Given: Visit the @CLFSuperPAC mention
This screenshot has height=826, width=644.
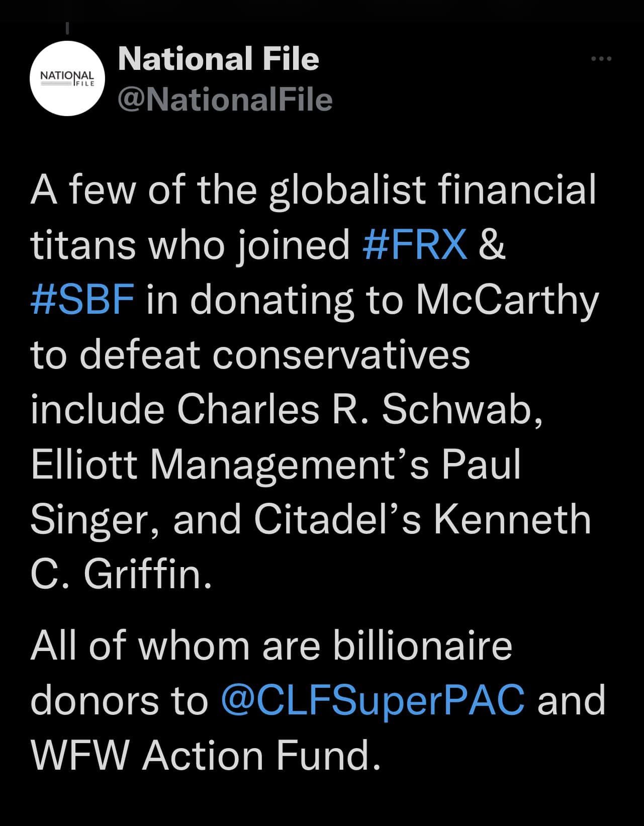Looking at the screenshot, I should (373, 700).
